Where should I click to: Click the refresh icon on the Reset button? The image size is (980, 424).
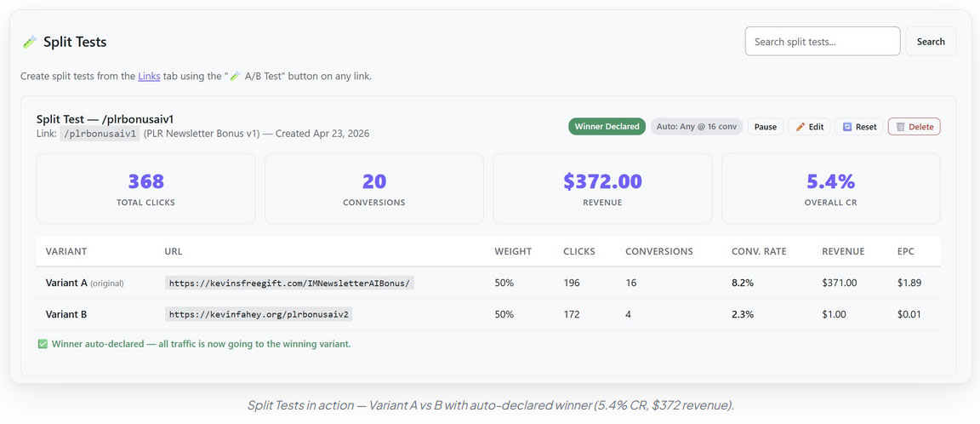click(x=847, y=127)
